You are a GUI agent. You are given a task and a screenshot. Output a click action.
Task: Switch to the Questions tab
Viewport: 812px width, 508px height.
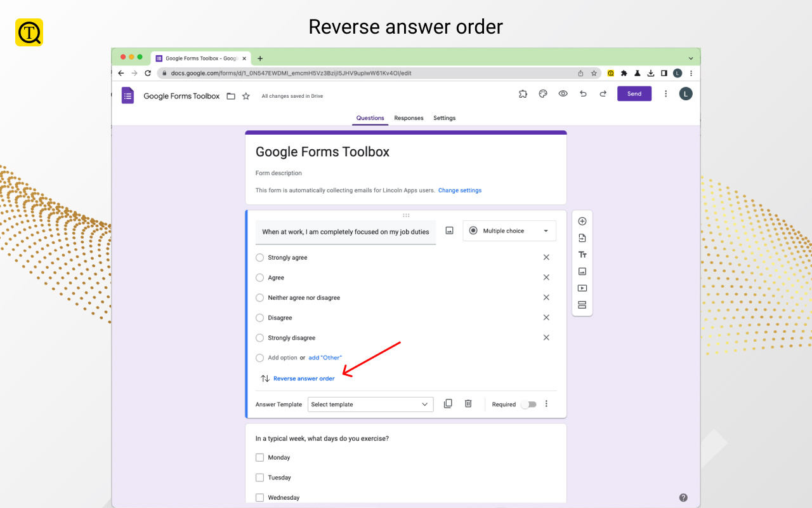[x=370, y=118]
